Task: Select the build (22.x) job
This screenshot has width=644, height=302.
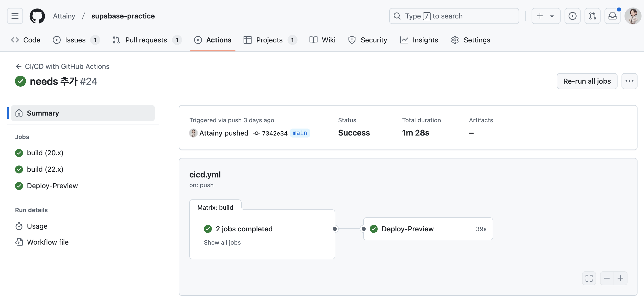Action: [x=45, y=169]
